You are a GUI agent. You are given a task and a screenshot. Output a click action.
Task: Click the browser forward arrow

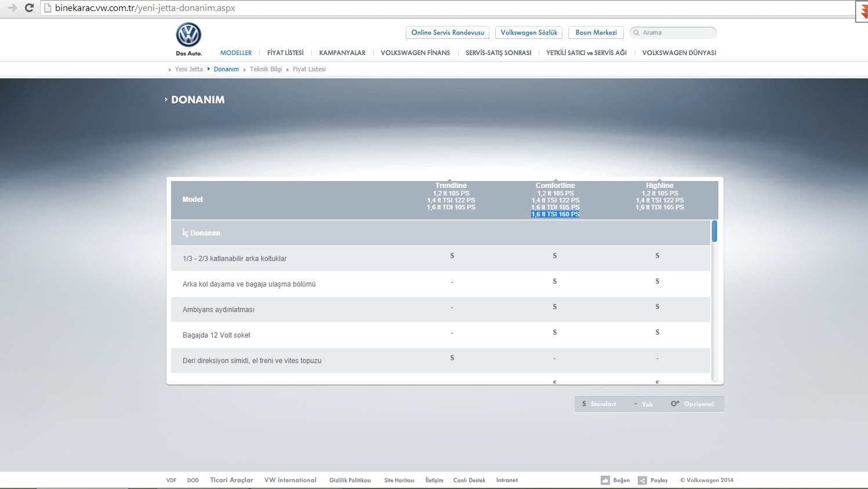pyautogui.click(x=12, y=8)
